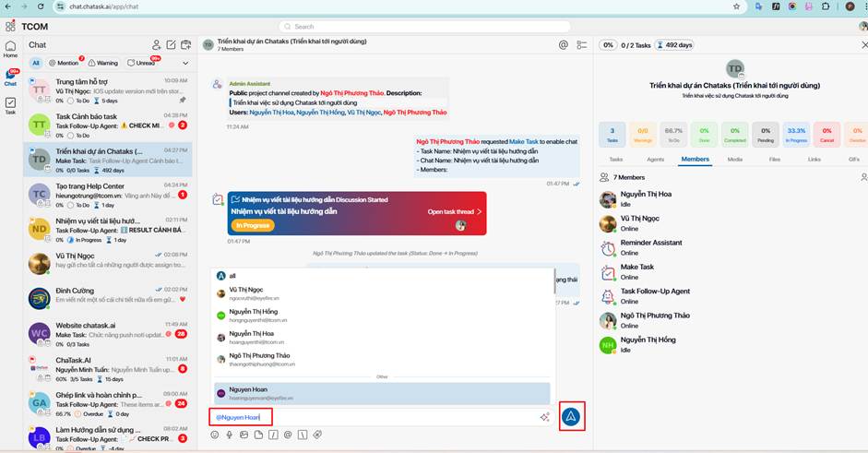The image size is (868, 453).
Task: Click the 0% Cancel stat card
Action: click(x=827, y=135)
